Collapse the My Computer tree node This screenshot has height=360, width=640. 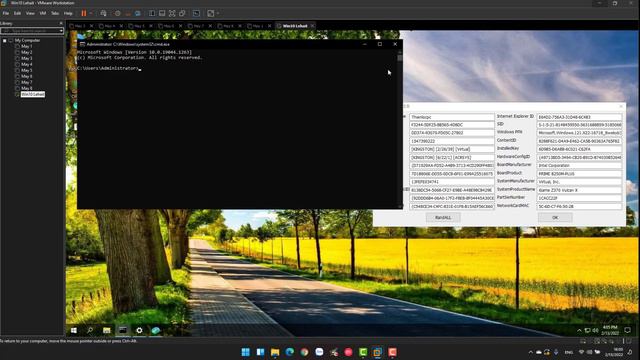5,40
